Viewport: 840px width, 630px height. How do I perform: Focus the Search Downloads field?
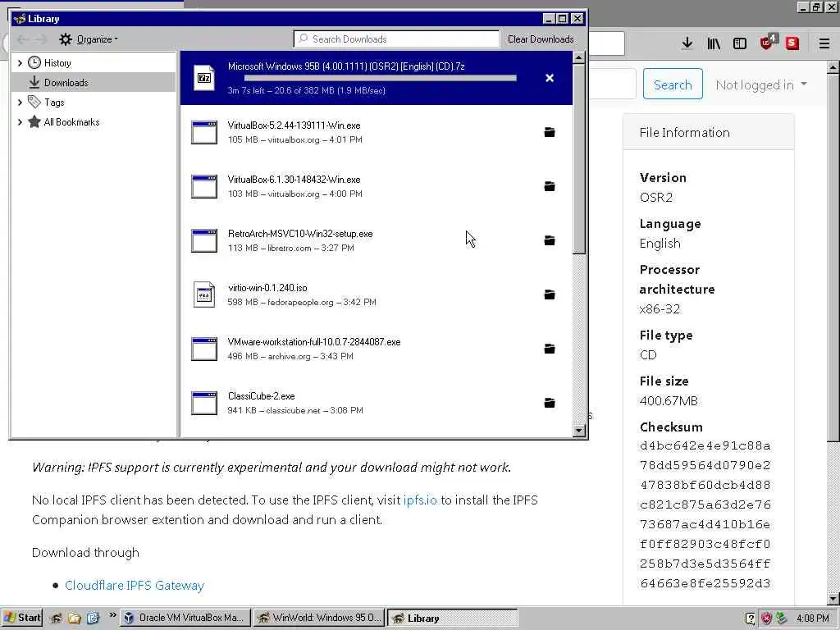pyautogui.click(x=397, y=39)
